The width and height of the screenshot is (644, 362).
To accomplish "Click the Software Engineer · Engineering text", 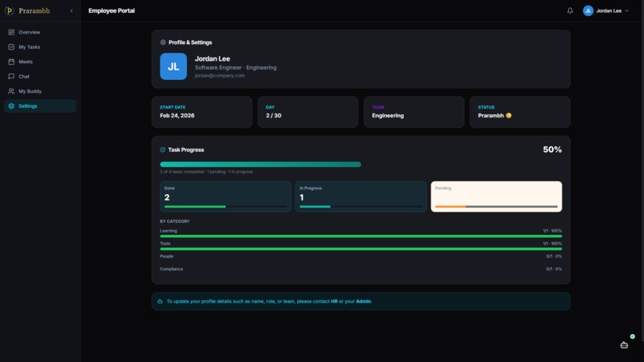I will (x=236, y=67).
